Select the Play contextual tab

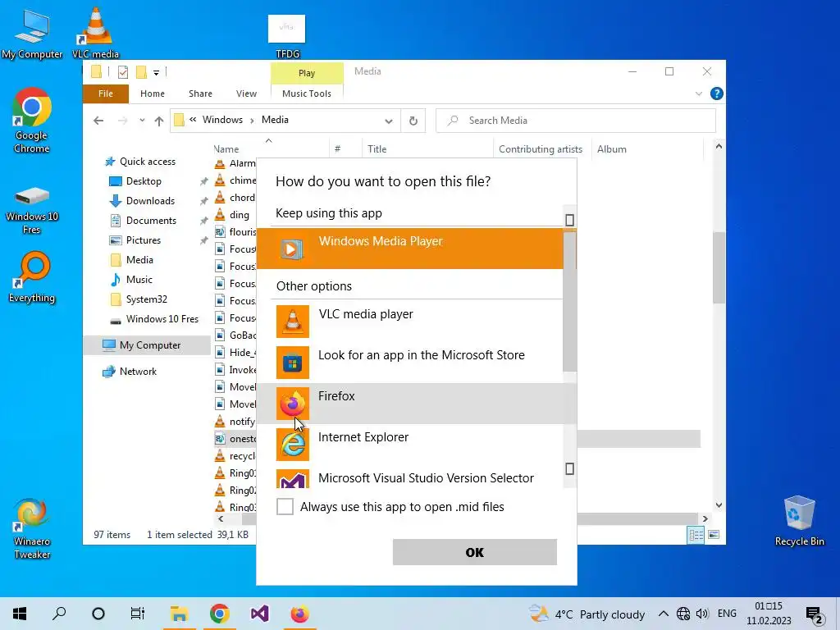[x=307, y=73]
